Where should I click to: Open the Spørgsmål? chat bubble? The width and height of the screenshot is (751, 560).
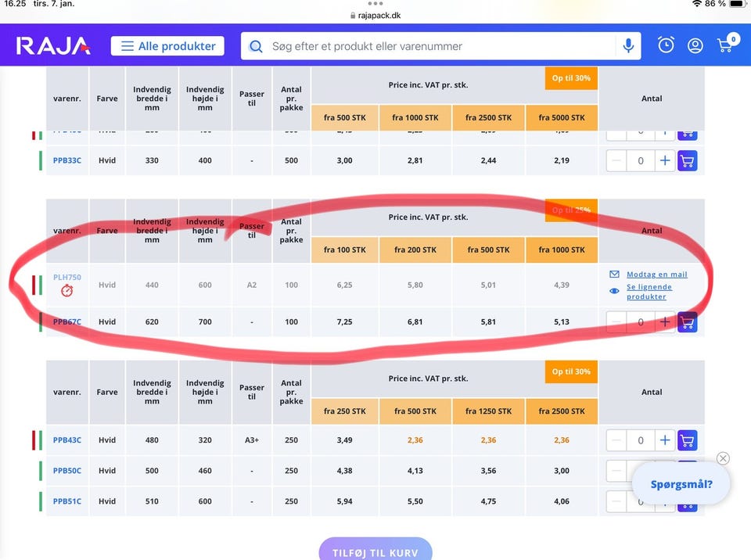(x=681, y=484)
